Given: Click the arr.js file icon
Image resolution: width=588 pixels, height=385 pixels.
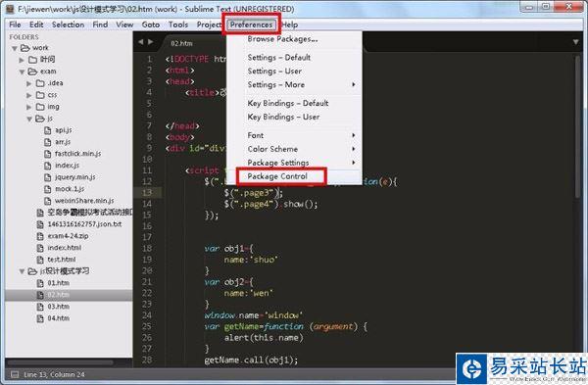Looking at the screenshot, I should pos(48,142).
